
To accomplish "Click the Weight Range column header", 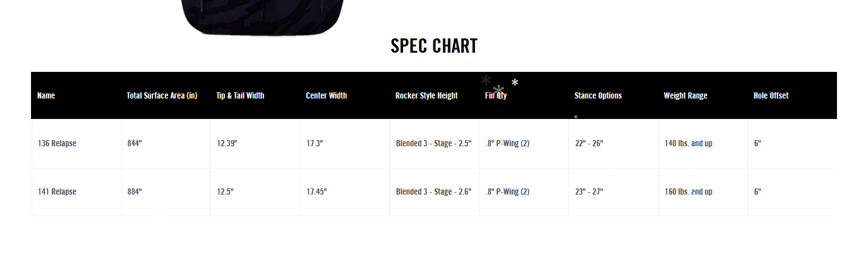I will click(x=685, y=95).
